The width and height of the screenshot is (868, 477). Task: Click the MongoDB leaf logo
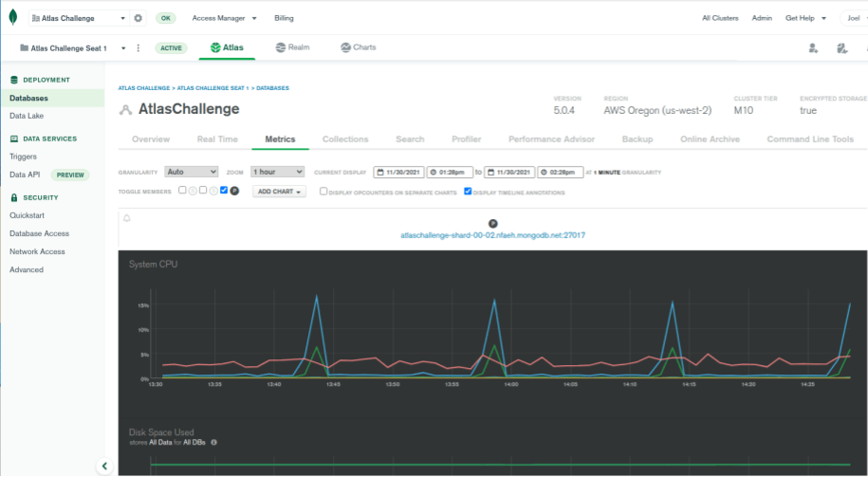click(x=12, y=17)
